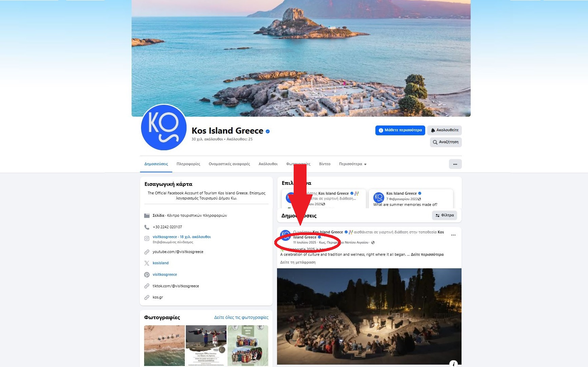Open the Φίλτρα posts filter
Viewport: 588px width, 367px height.
445,215
